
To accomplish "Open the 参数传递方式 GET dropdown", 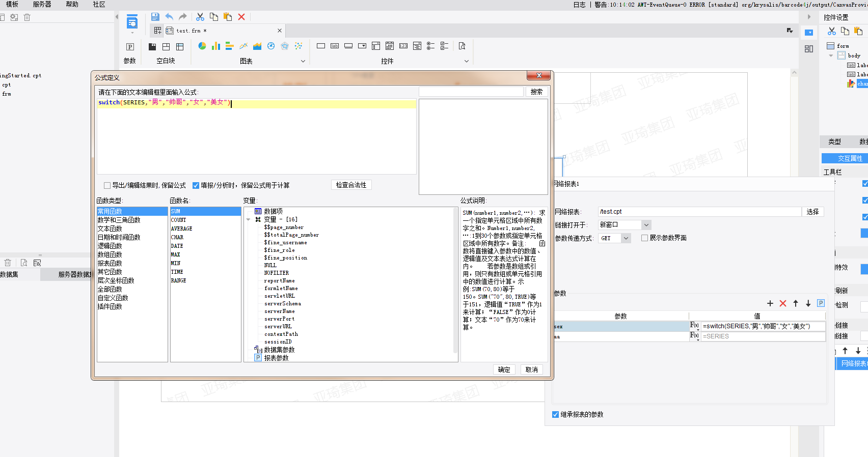I will 627,238.
